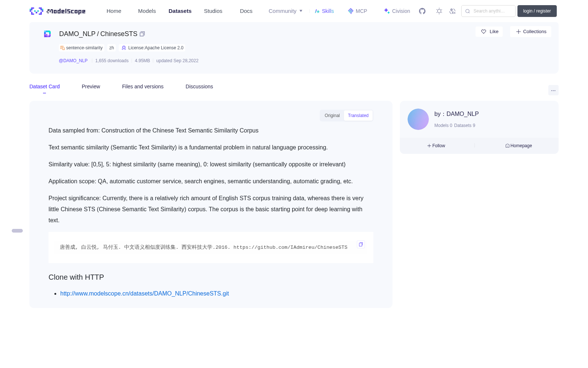
Task: Open Docs in top navigation
Action: (x=246, y=11)
